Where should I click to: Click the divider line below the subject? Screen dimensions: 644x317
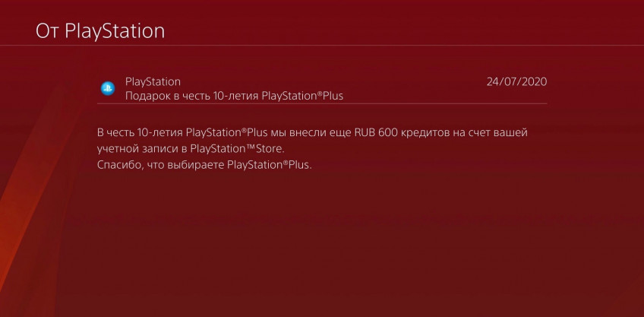(322, 103)
